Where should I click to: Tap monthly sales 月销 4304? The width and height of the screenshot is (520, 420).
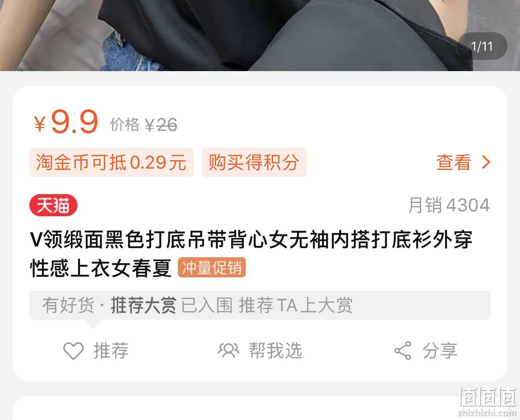(449, 205)
